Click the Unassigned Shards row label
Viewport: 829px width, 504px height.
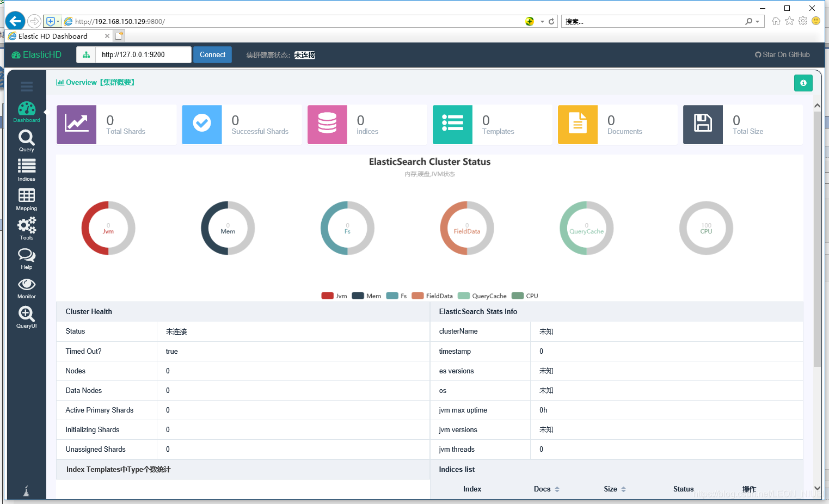pyautogui.click(x=95, y=450)
